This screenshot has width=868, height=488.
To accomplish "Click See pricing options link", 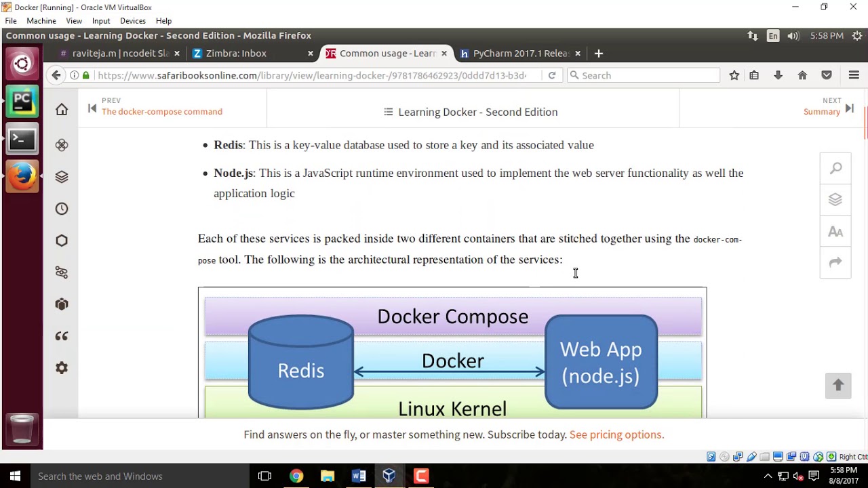I will coord(616,434).
